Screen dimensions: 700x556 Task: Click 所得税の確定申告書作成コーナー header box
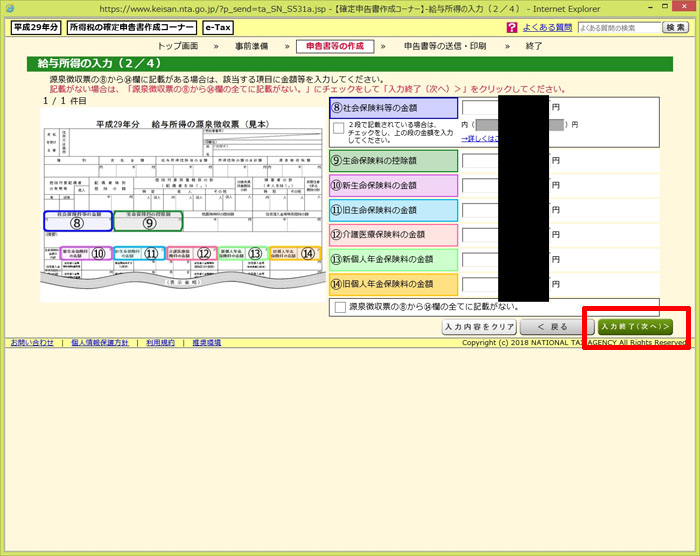coord(131,27)
